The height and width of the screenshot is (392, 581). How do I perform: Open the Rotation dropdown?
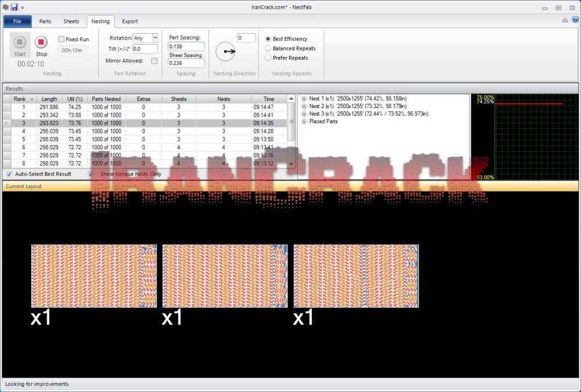pos(155,38)
